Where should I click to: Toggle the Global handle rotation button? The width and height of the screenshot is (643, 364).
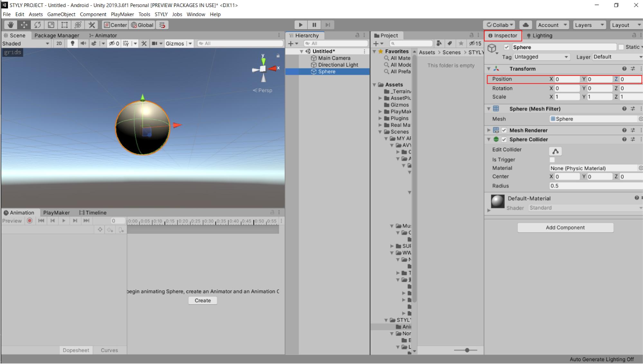(142, 25)
